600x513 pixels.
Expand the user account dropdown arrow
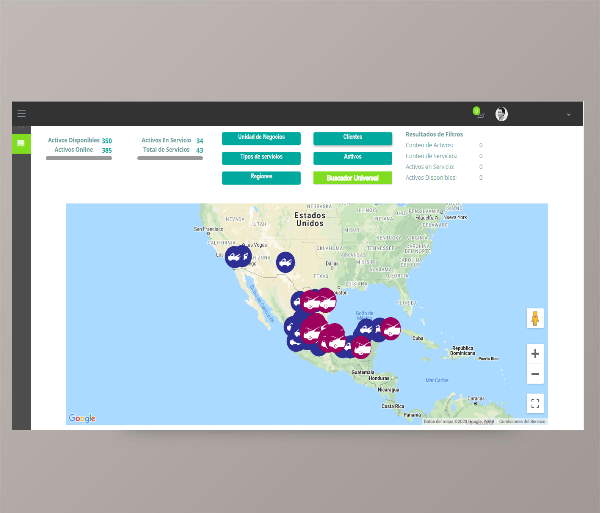(569, 114)
